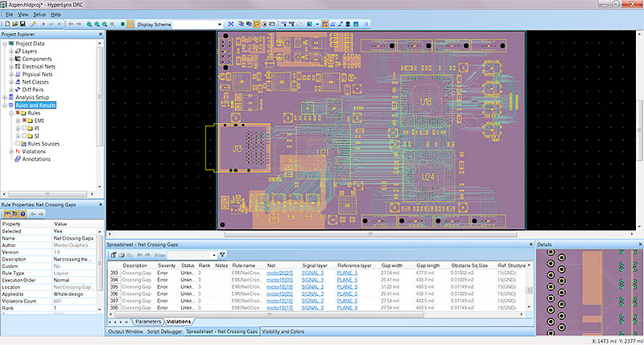Click the Open project folder icon
Screen dimensions: 644x345
[x=15, y=24]
